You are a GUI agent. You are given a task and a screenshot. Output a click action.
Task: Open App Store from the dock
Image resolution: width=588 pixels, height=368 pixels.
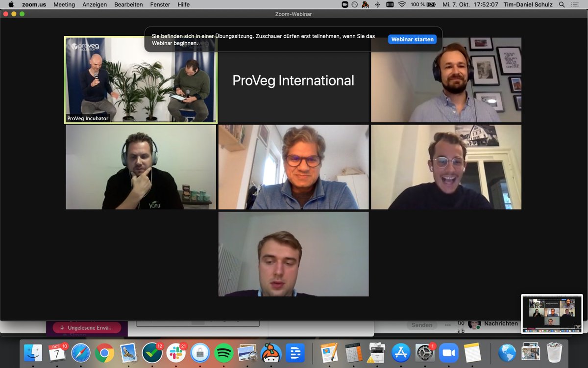tap(401, 352)
